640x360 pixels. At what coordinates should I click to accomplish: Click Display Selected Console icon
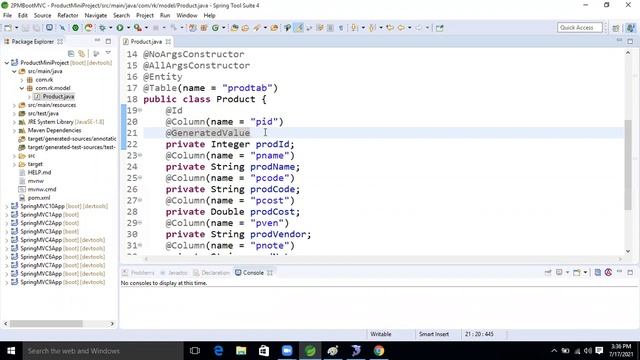click(560, 272)
